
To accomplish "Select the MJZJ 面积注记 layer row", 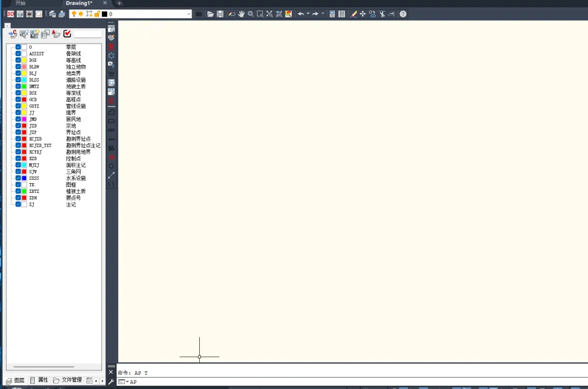I will click(x=57, y=165).
